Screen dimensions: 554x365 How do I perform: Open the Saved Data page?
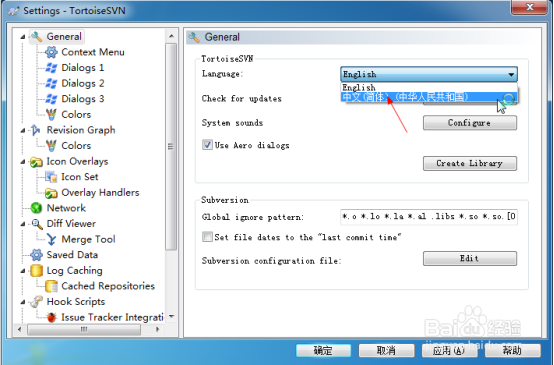pyautogui.click(x=72, y=255)
